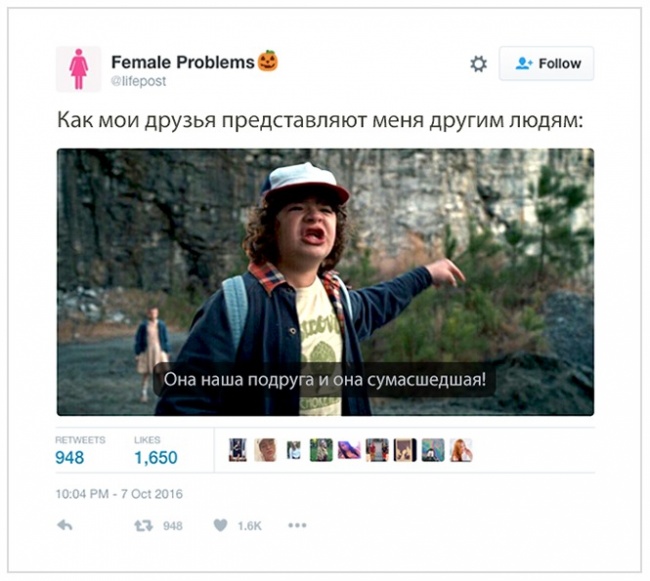Click the pumpkin emoji beside the name
Screen dimensions: 650x581
(x=268, y=61)
